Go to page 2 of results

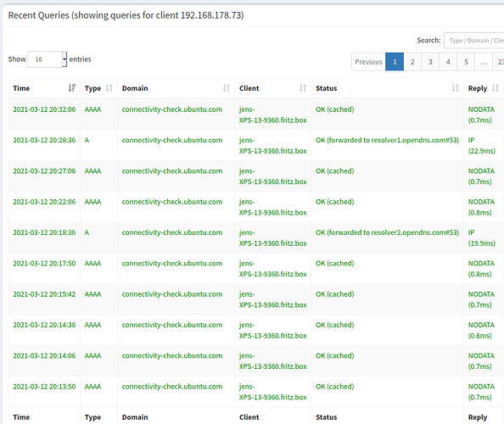click(x=412, y=62)
